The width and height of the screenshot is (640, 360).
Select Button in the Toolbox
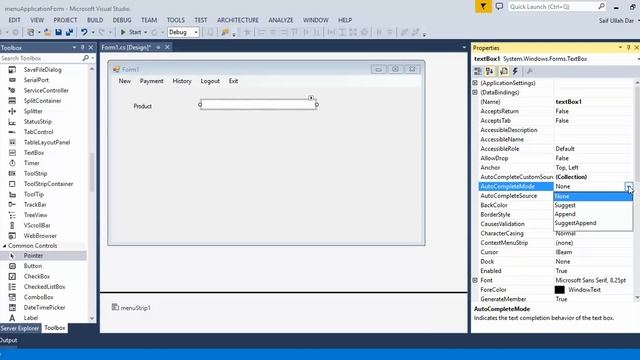[x=33, y=266]
